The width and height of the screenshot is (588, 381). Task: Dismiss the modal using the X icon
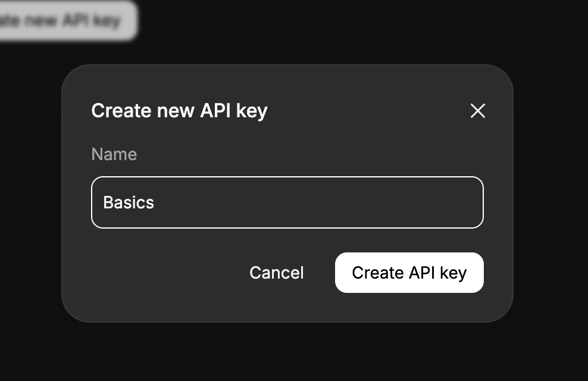pos(477,111)
